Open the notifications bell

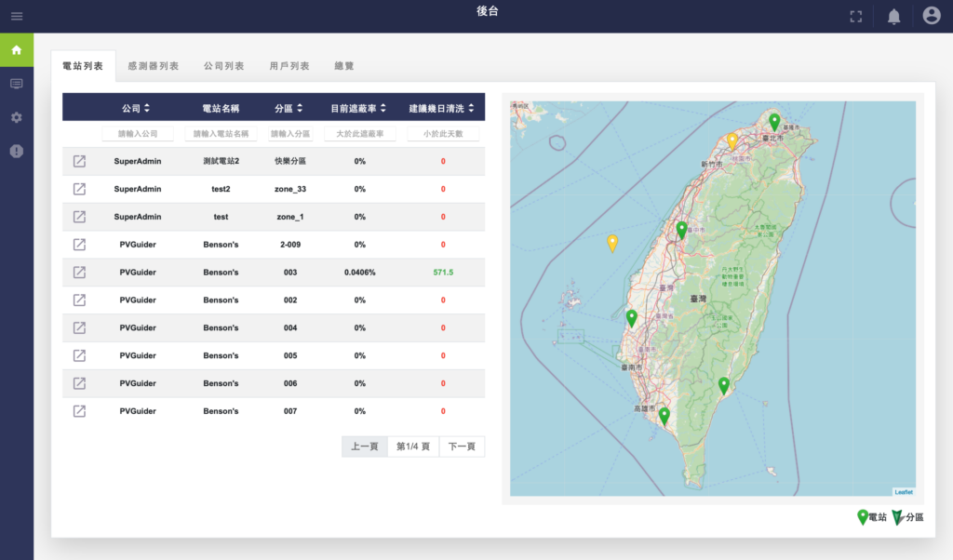pos(893,16)
